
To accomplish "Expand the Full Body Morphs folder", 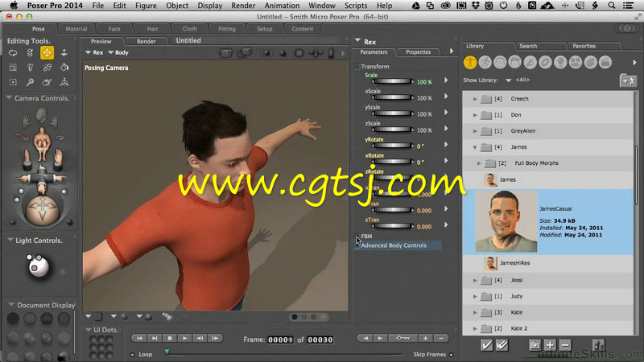I will 479,163.
